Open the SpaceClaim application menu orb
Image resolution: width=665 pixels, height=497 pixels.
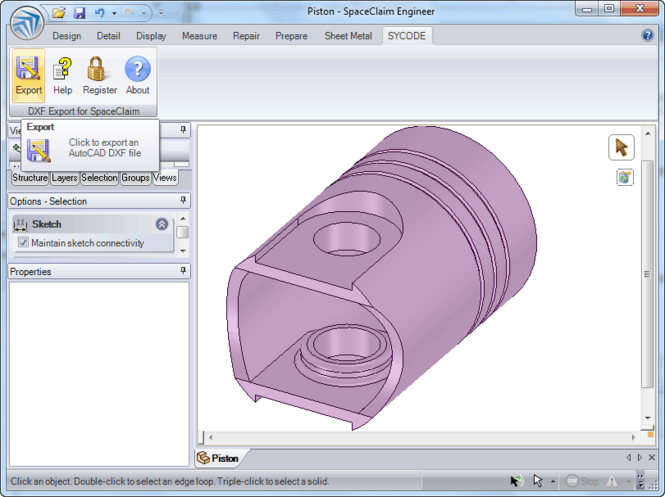(x=27, y=23)
